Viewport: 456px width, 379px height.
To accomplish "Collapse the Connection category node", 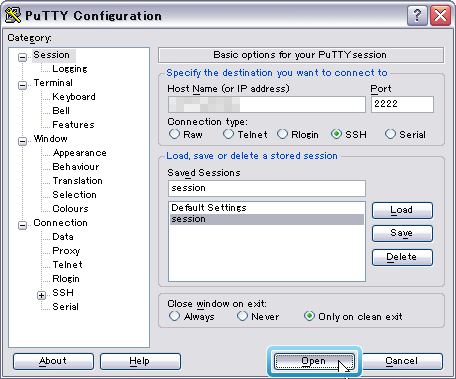I will 22,225.
